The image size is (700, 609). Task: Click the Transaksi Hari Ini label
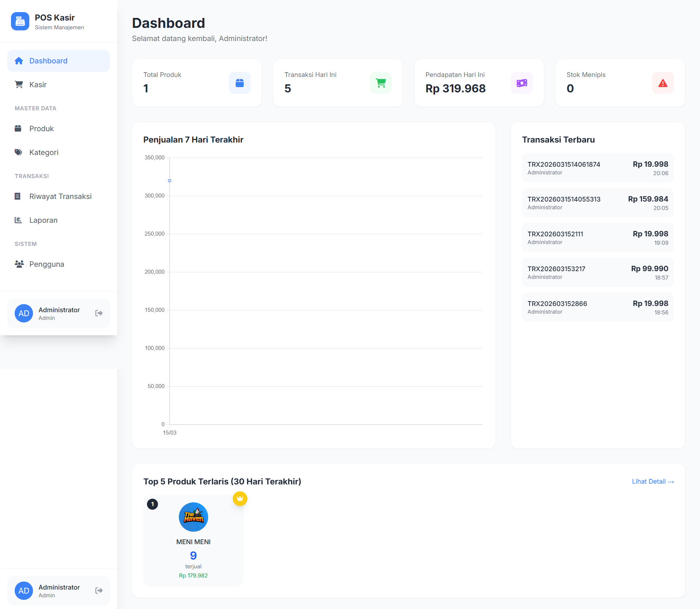(x=310, y=75)
